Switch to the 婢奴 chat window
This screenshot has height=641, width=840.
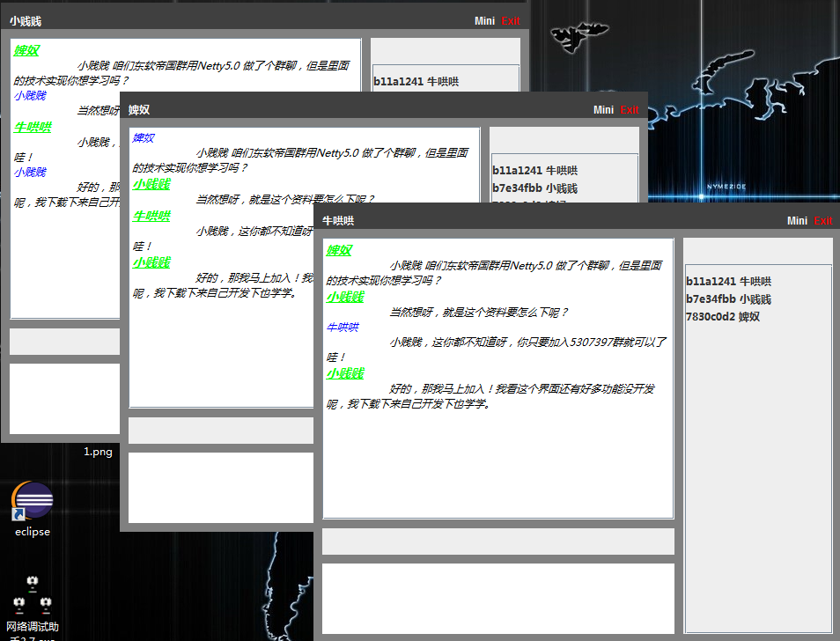264,109
